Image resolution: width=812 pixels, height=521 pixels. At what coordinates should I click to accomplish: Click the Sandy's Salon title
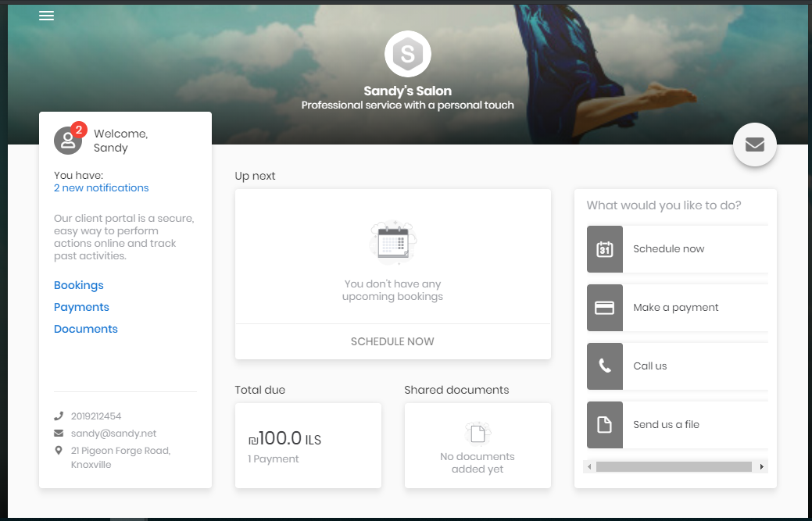[x=407, y=91]
